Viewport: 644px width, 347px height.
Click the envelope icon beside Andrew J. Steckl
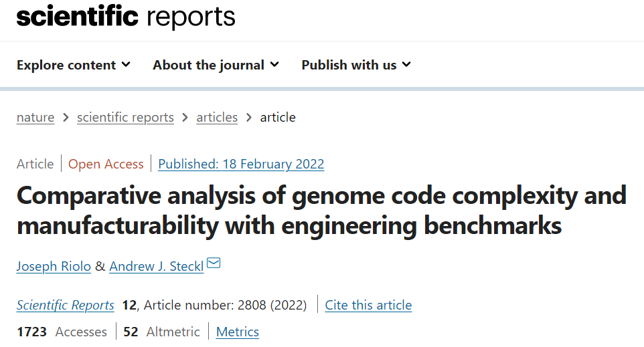click(x=214, y=264)
